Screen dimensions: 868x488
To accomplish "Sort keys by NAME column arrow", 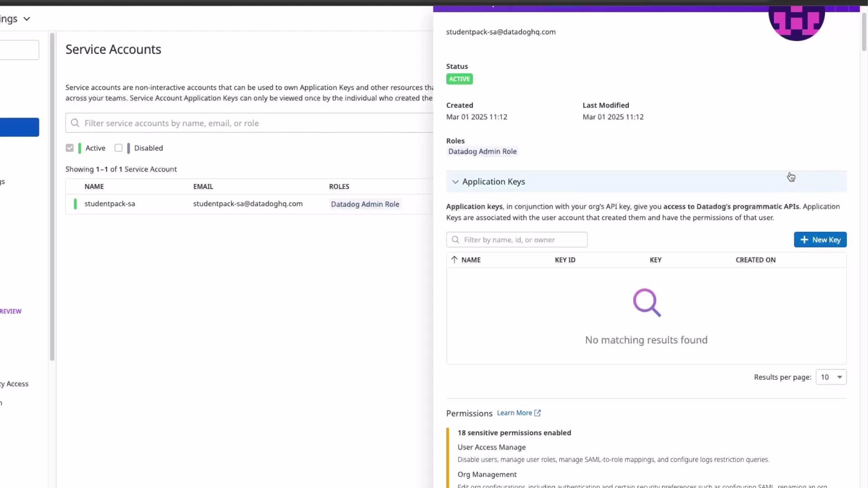I will pos(454,260).
